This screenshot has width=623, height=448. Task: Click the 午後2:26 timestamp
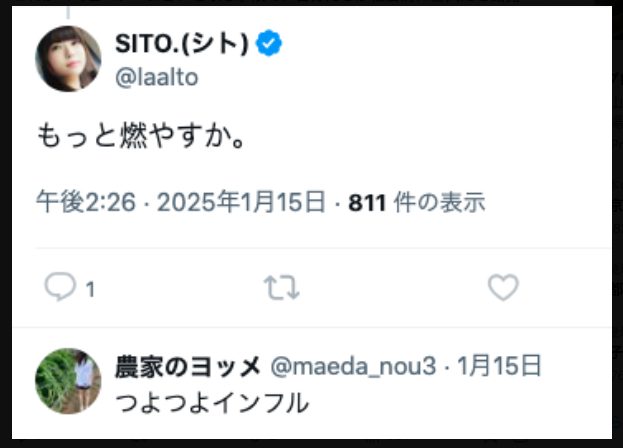[x=86, y=202]
